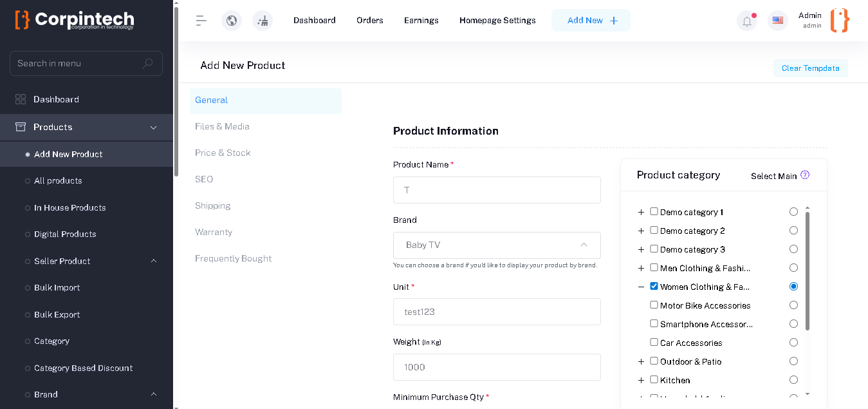Click the US flag language icon

[778, 21]
